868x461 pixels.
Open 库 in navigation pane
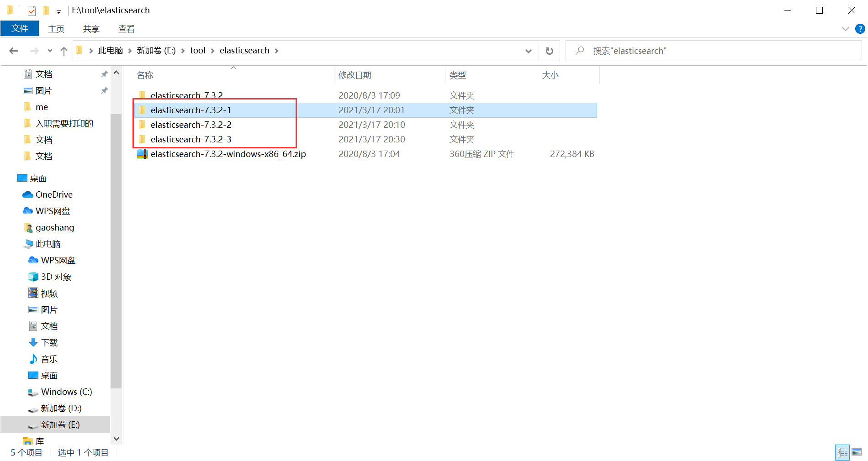coord(40,441)
